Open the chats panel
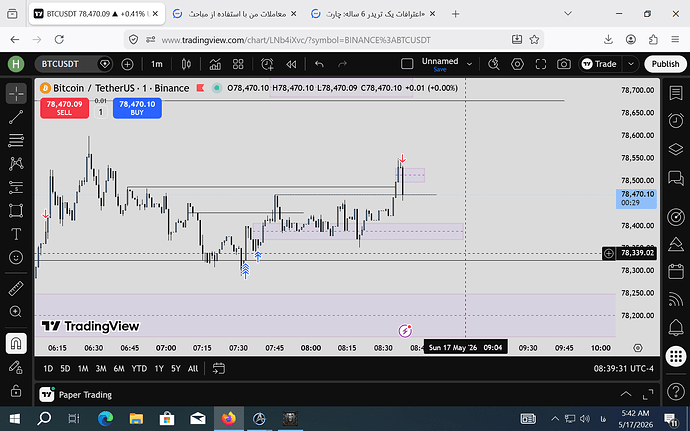This screenshot has width=690, height=431. (x=675, y=178)
